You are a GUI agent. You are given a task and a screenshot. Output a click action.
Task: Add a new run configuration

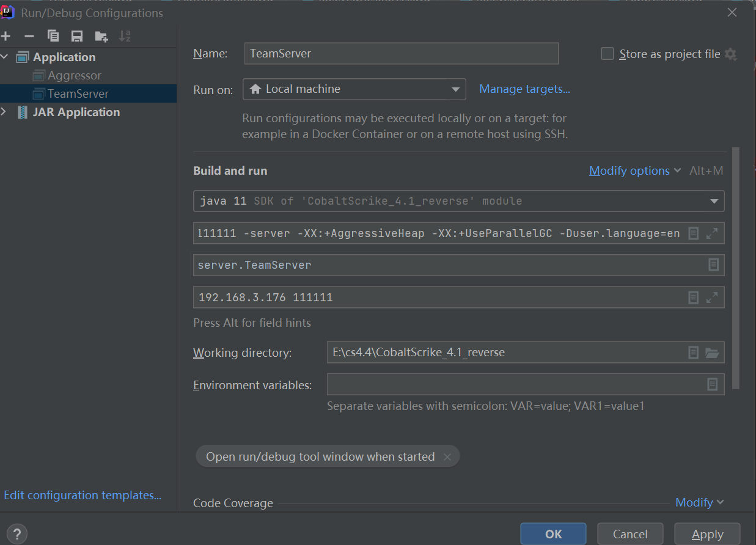click(6, 36)
